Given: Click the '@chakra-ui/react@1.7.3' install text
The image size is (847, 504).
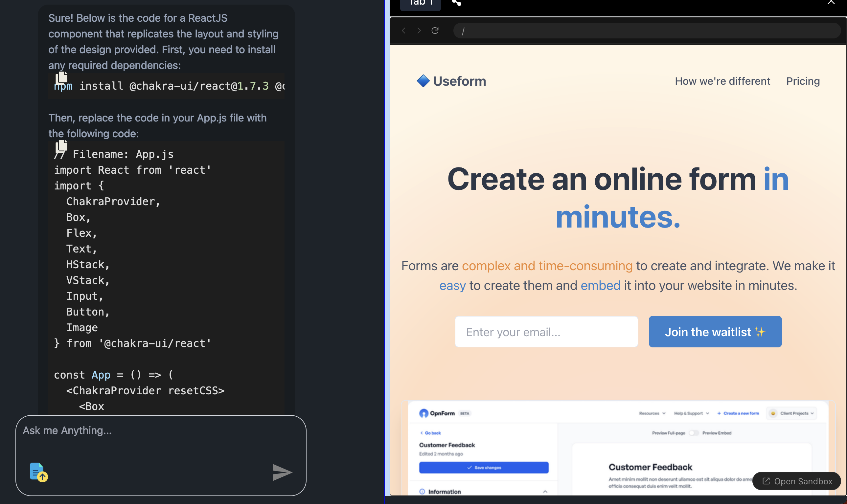Looking at the screenshot, I should coord(199,86).
